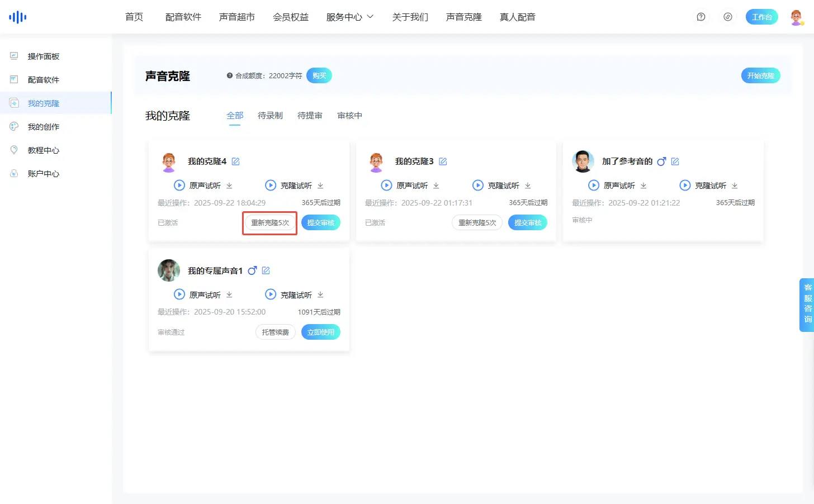Play clone preview of 我的克隆3
This screenshot has height=504, width=814.
[x=478, y=186]
